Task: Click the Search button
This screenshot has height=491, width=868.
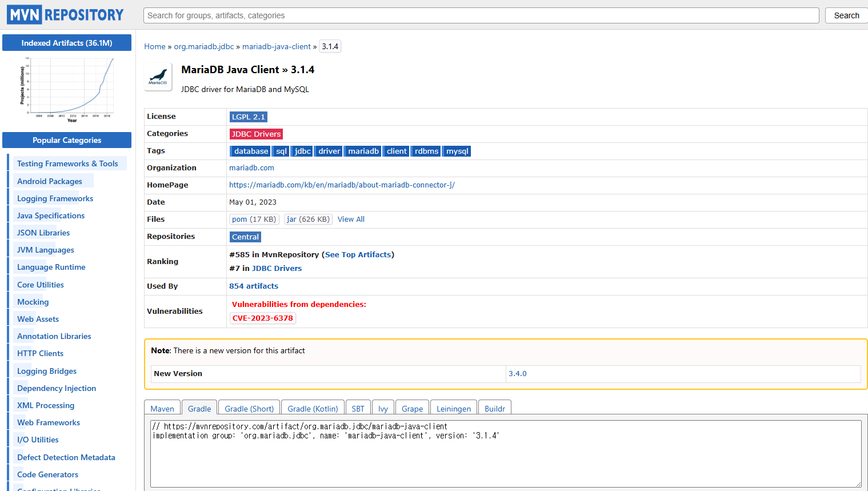Action: click(x=846, y=15)
